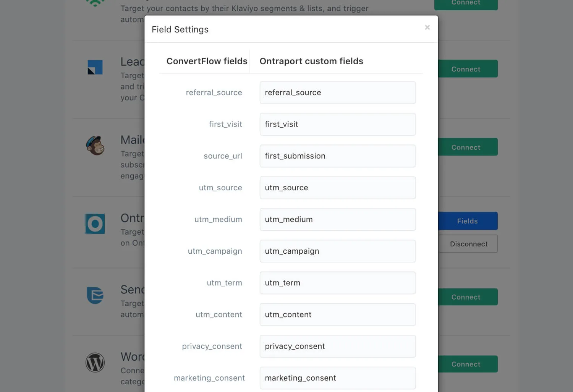Edit the privacy_consent Ontraport field
Image resolution: width=573 pixels, height=392 pixels.
pyautogui.click(x=338, y=346)
